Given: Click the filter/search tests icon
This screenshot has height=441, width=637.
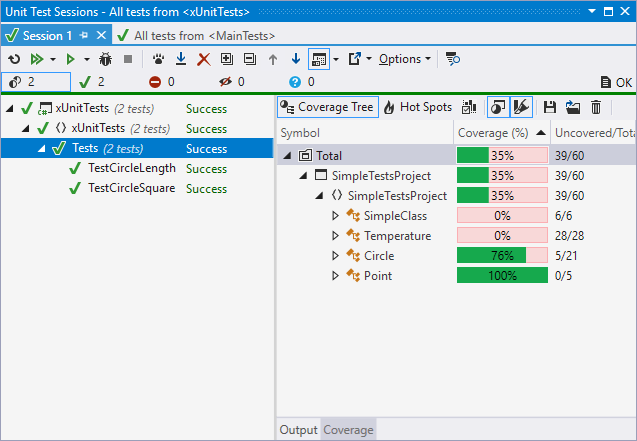Looking at the screenshot, I should click(x=453, y=59).
